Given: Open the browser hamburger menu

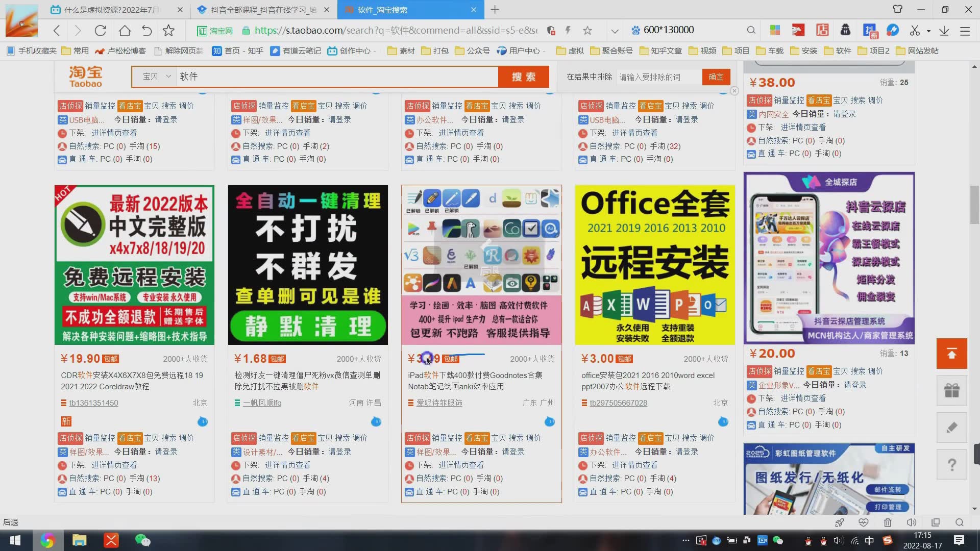Looking at the screenshot, I should click(x=965, y=31).
